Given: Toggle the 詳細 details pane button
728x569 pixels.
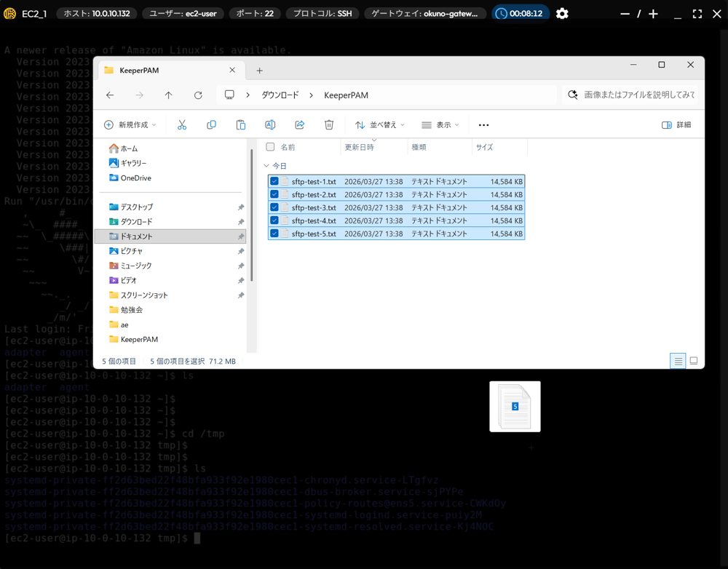Looking at the screenshot, I should [676, 125].
